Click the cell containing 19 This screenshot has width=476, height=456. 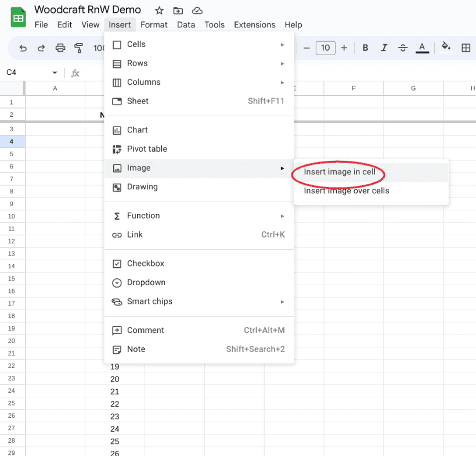point(115,367)
